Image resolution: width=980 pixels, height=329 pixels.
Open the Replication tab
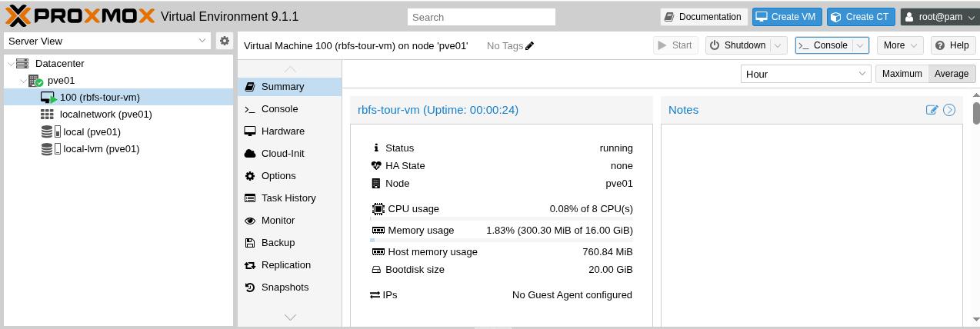tap(290, 265)
